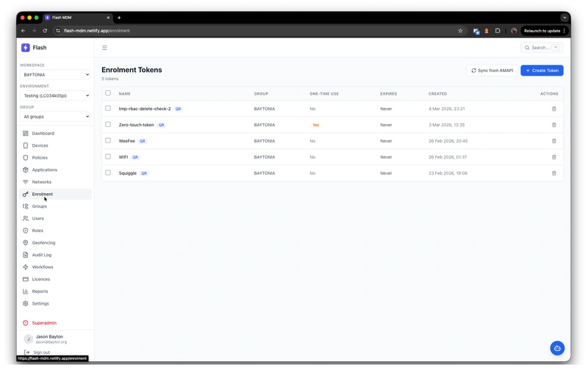The height and width of the screenshot is (384, 588).
Task: Click the Sign out icon
Action: point(26,352)
